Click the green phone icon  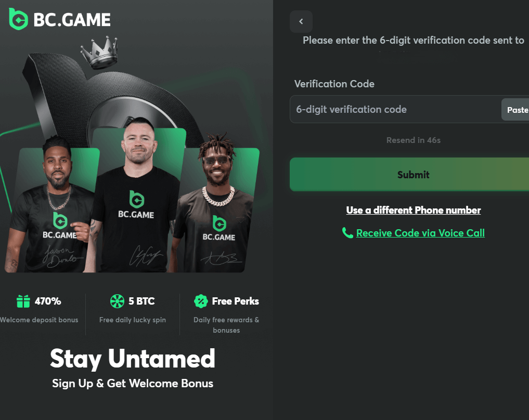click(347, 232)
